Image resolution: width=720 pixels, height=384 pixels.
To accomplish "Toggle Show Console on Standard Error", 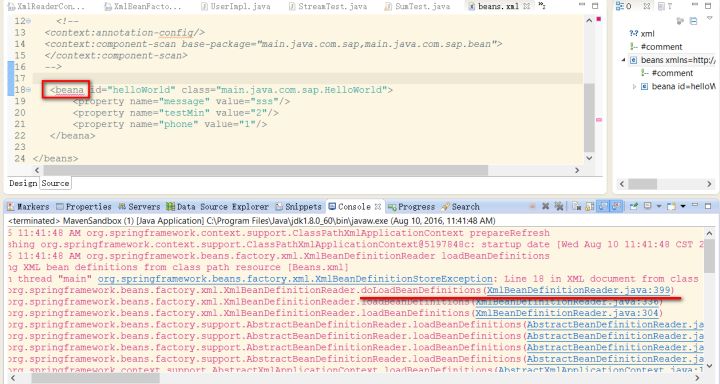I will [616, 206].
